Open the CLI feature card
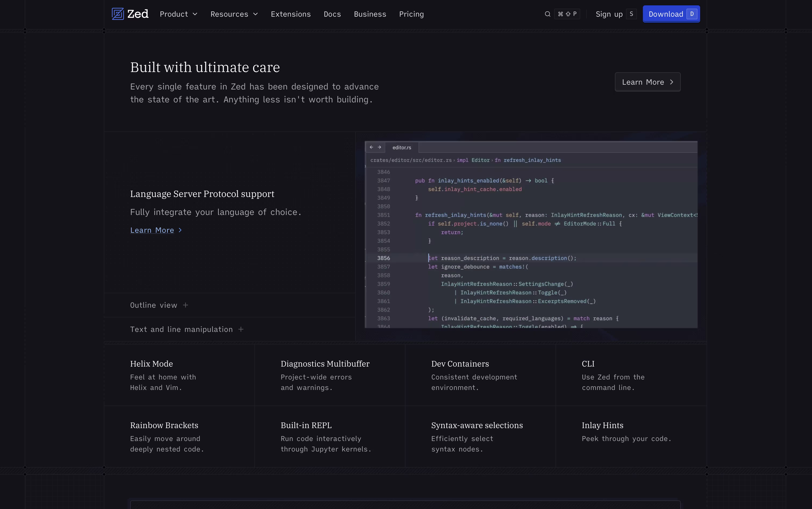 pyautogui.click(x=631, y=375)
